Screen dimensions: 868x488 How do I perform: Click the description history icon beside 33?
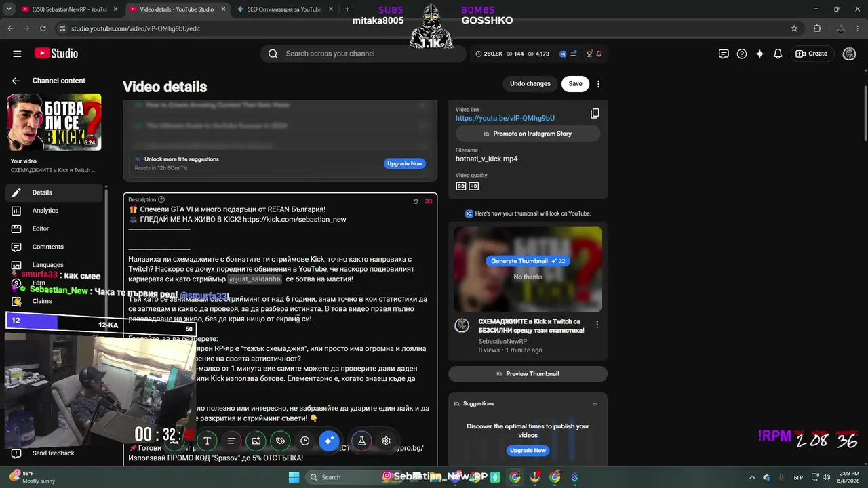[x=416, y=201]
